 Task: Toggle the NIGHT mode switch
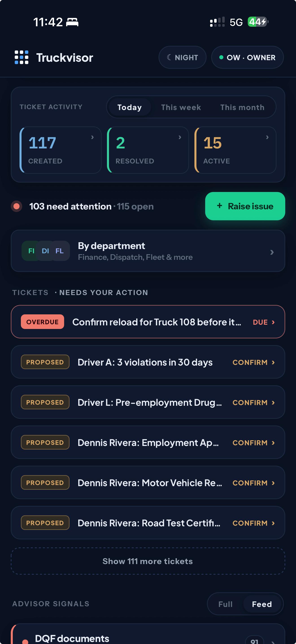point(183,57)
